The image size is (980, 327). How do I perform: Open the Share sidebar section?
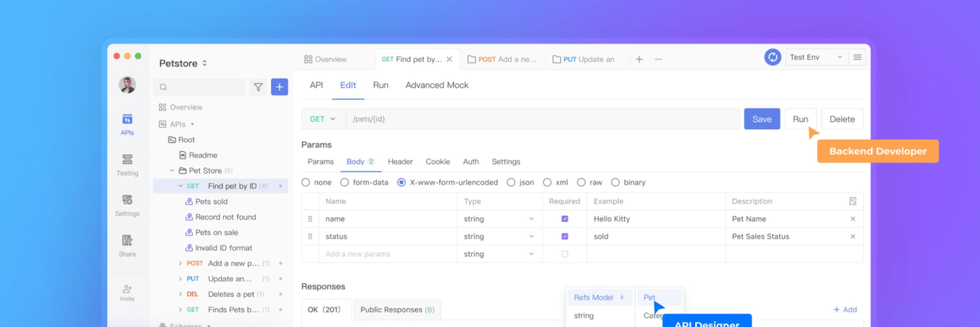pos(127,246)
